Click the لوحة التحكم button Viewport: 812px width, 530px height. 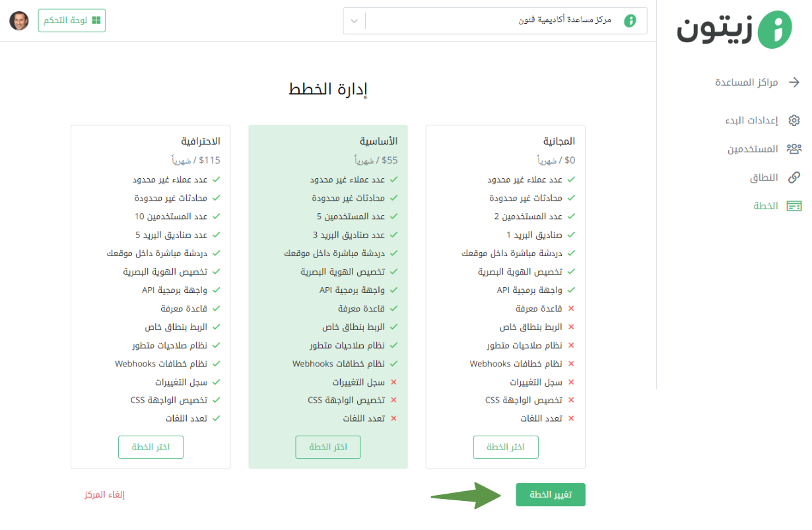pyautogui.click(x=72, y=20)
